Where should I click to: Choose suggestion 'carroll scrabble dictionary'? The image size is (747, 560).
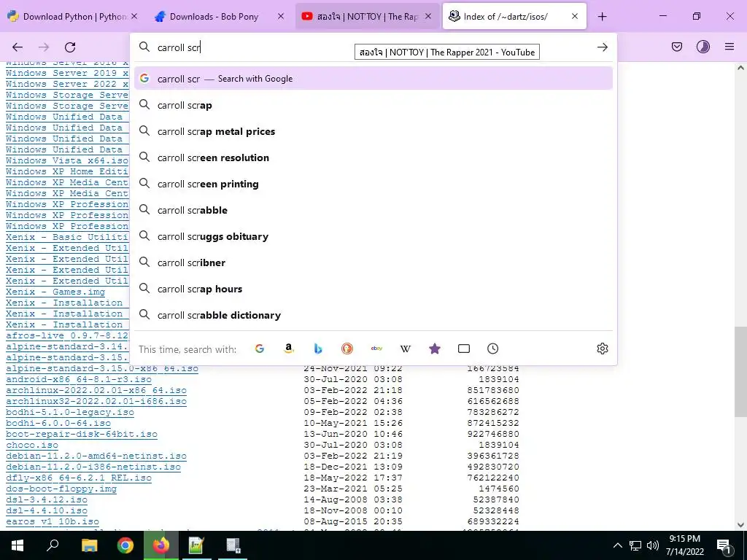[x=373, y=315]
